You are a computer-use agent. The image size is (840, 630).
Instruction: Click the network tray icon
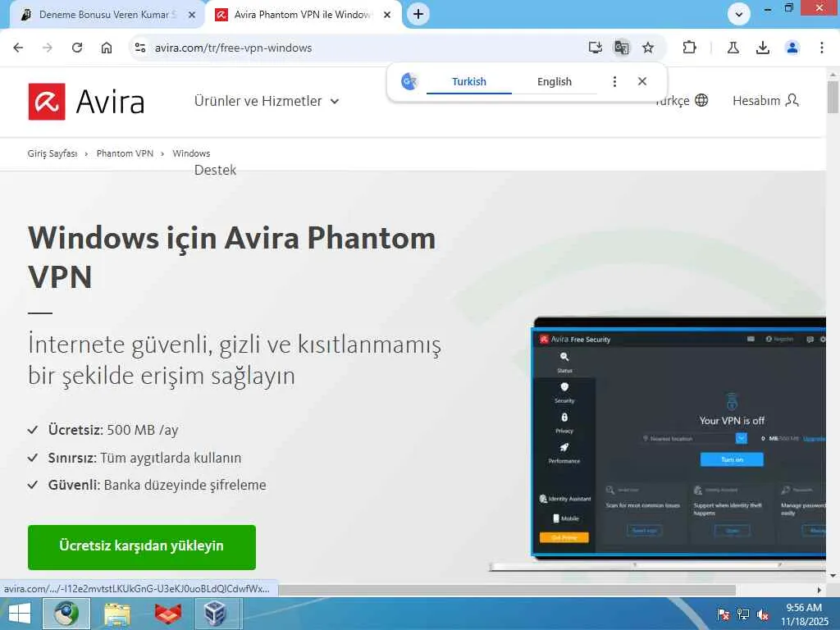[x=743, y=614]
